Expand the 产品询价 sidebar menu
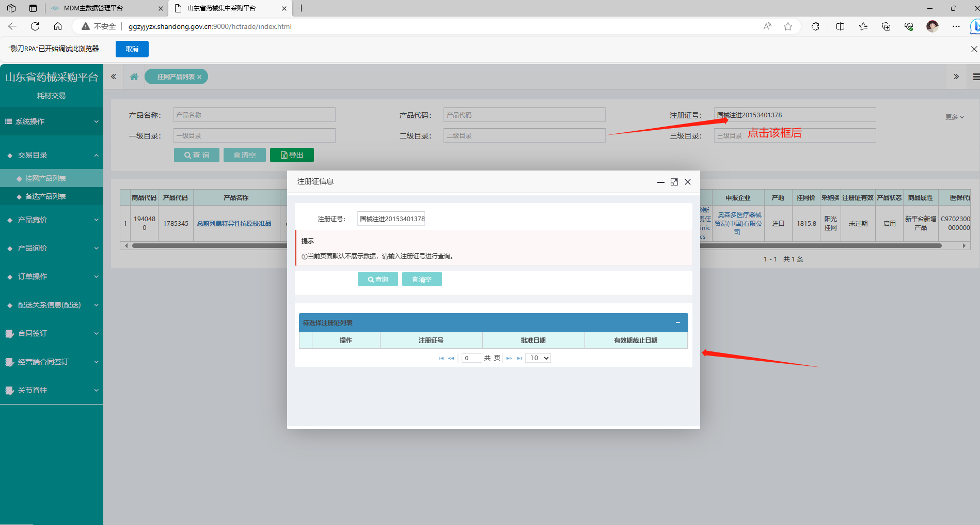Image resolution: width=980 pixels, height=525 pixels. (52, 248)
